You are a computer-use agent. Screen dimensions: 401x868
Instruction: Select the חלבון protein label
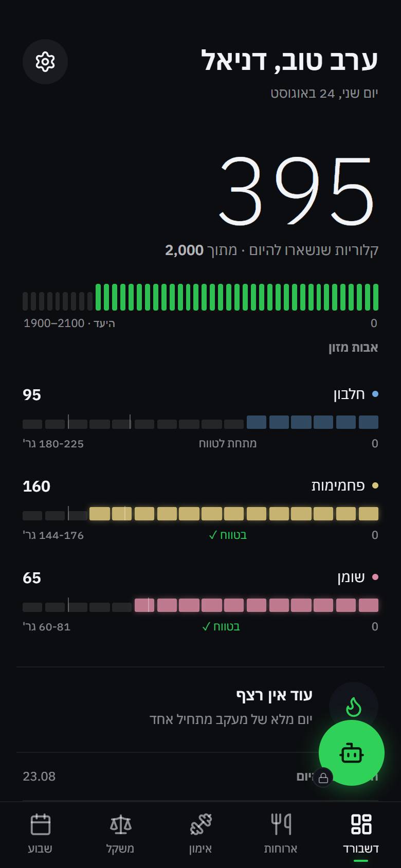click(x=349, y=394)
